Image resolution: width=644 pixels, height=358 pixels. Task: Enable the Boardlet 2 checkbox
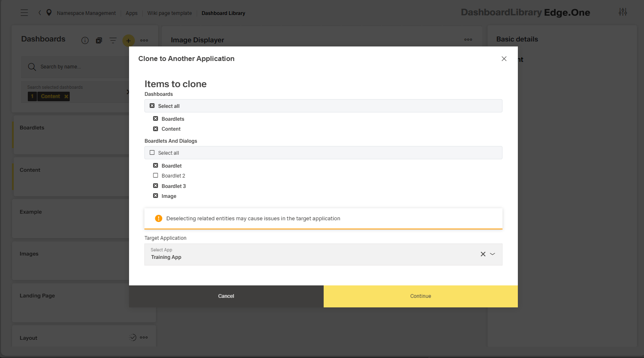pyautogui.click(x=156, y=175)
